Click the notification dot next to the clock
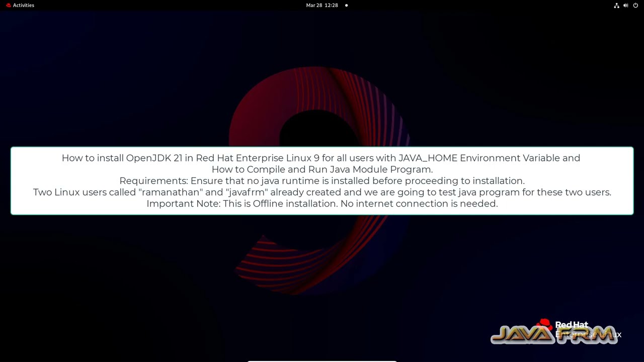Viewport: 644px width, 362px height. (x=346, y=5)
